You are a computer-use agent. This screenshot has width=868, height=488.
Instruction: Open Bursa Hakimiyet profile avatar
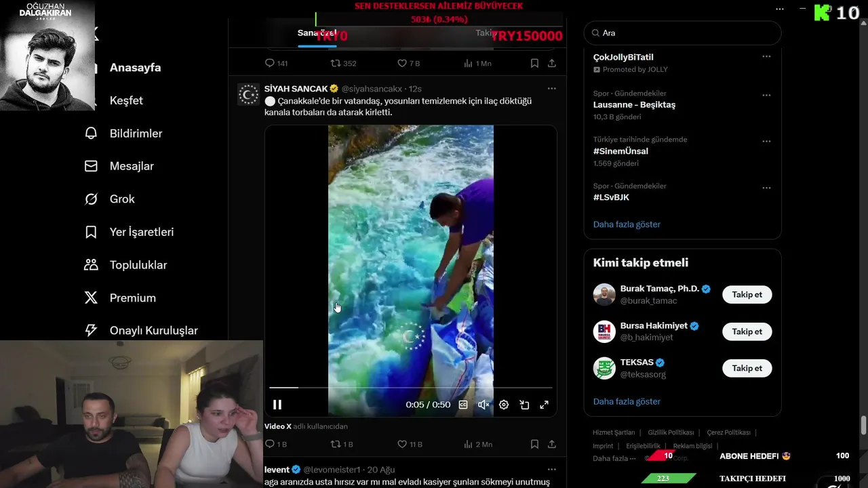604,331
